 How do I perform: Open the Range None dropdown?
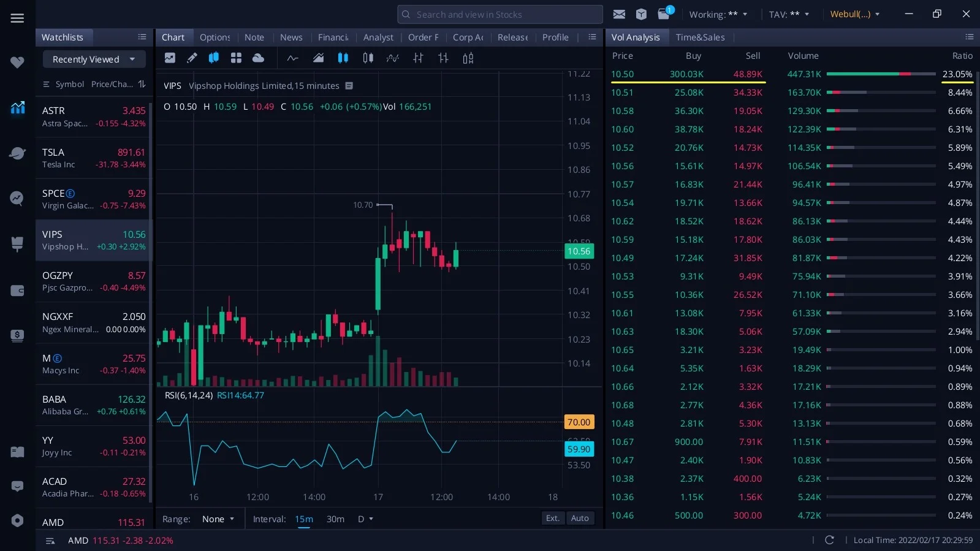pyautogui.click(x=218, y=519)
